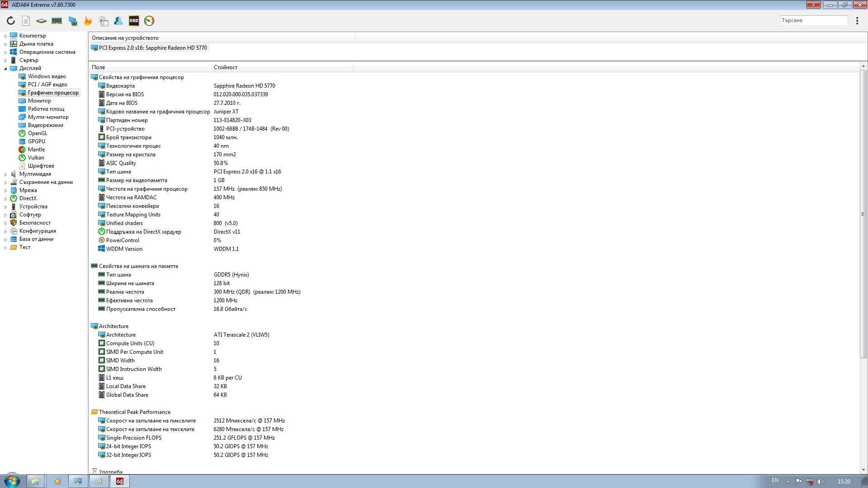Screen dimensions: 868x488
Task: Click the Търсене search field
Action: click(814, 20)
